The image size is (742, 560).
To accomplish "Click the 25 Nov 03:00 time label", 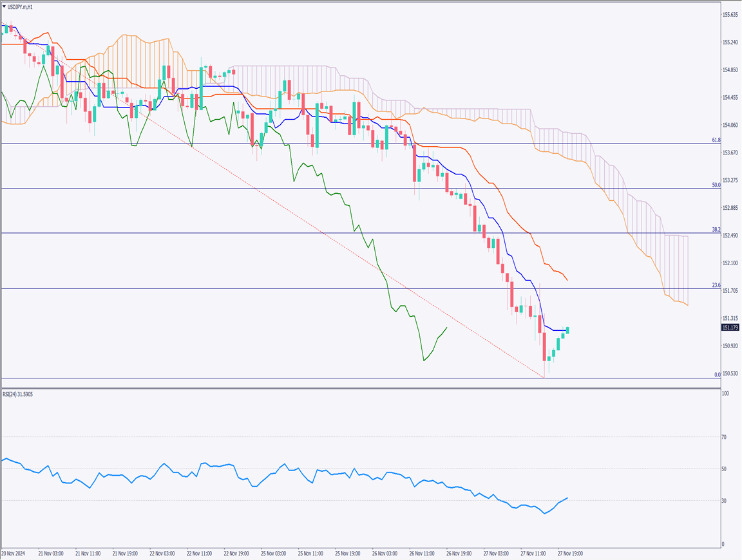I will 274,553.
